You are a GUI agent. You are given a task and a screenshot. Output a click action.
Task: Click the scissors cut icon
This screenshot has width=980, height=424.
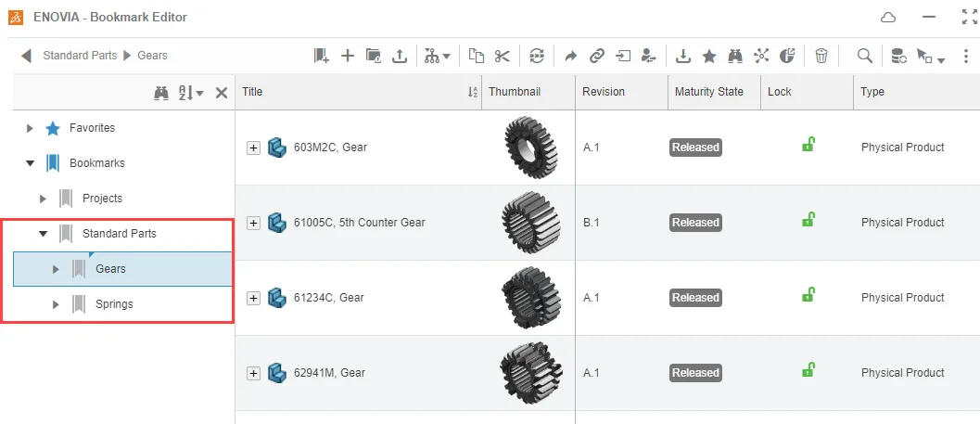pos(502,56)
